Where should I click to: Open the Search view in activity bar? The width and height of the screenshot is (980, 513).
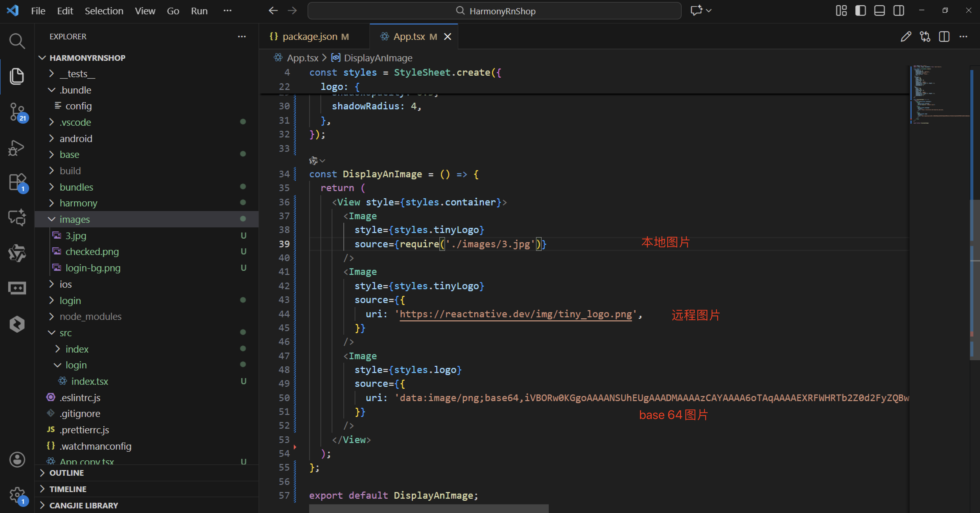click(x=17, y=41)
